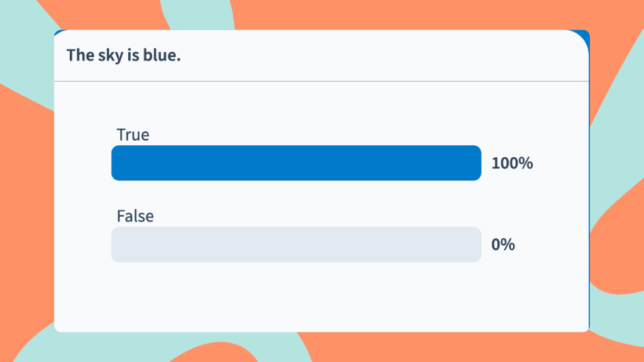Click the empty gray False result bar

[x=296, y=244]
